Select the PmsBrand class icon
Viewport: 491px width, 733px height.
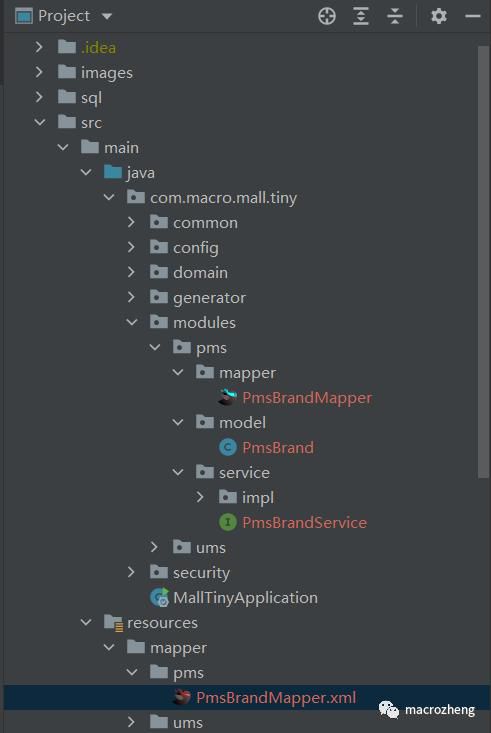tap(228, 448)
